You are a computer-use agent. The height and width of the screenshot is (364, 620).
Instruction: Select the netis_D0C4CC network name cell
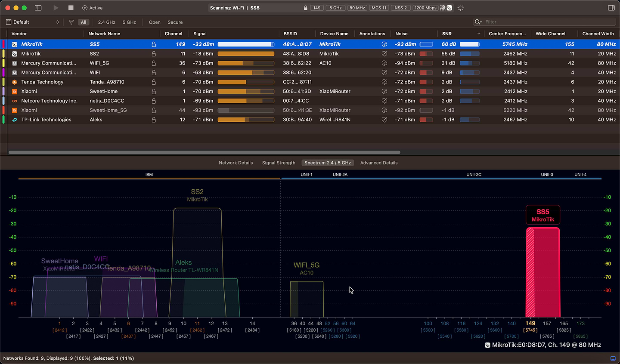click(107, 101)
